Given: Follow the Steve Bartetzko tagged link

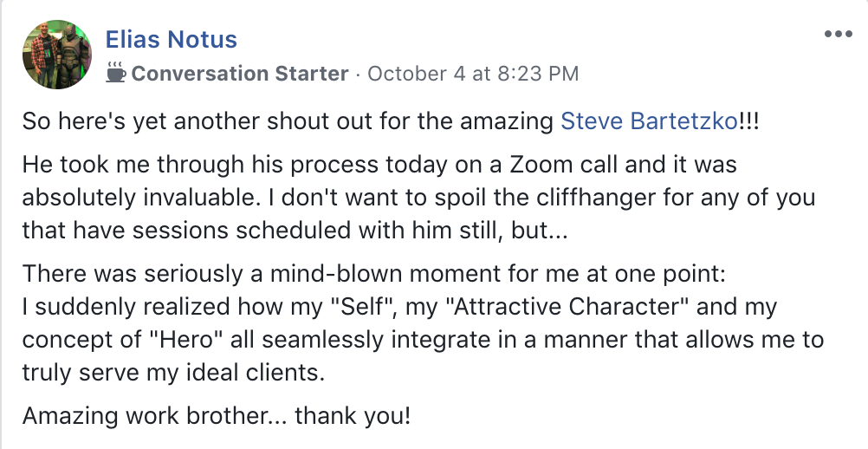Looking at the screenshot, I should click(650, 121).
